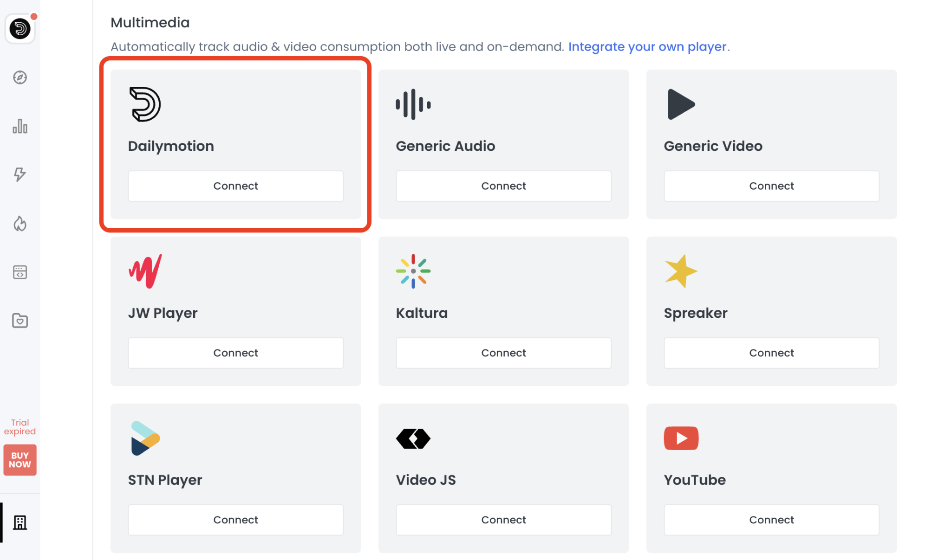
Task: Select the lightning bolt sidebar icon
Action: [x=20, y=175]
